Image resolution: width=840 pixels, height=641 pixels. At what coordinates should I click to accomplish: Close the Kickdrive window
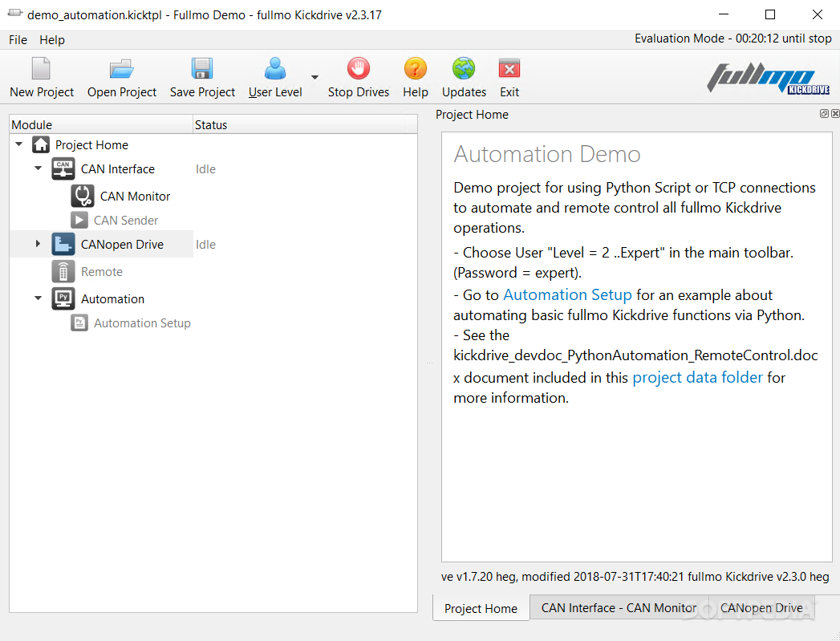[817, 14]
